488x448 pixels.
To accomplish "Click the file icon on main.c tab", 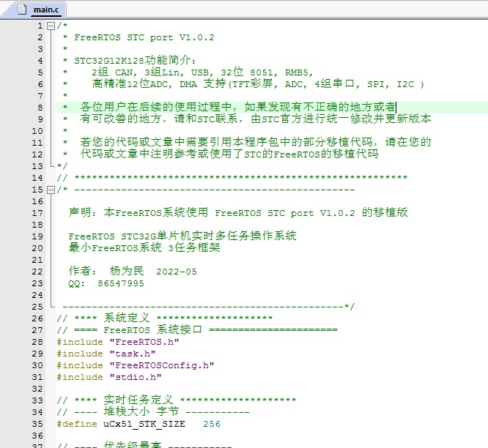I will click(x=22, y=10).
